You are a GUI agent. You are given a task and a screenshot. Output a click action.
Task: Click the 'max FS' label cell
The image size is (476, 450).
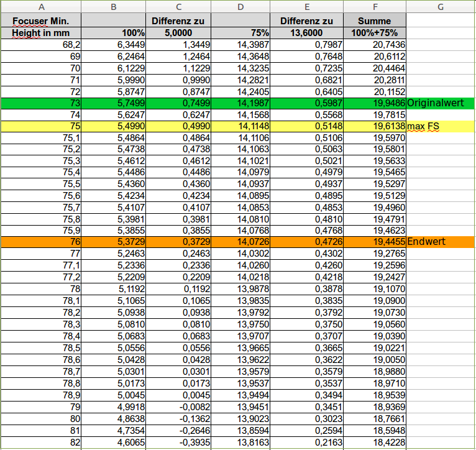(x=441, y=126)
